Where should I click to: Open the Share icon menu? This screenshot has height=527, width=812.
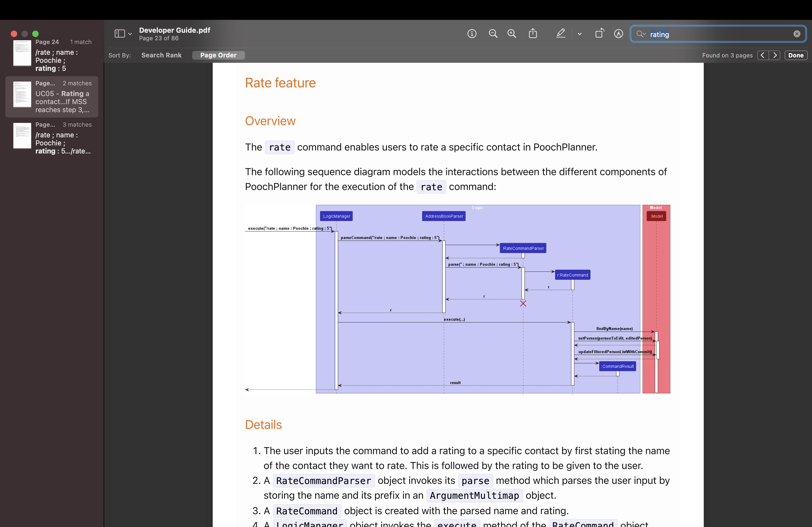pyautogui.click(x=533, y=34)
